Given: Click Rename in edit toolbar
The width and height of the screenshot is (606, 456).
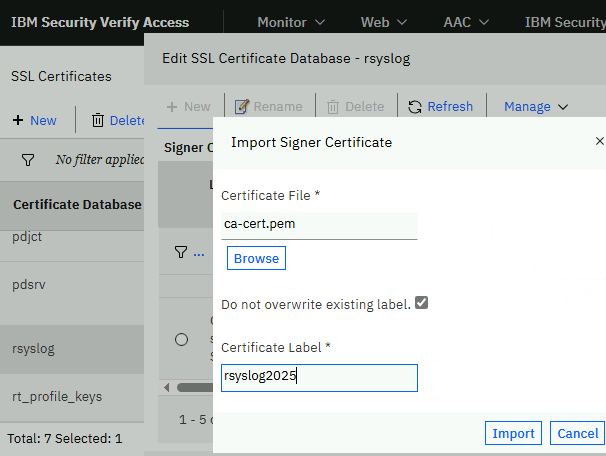Looking at the screenshot, I should pyautogui.click(x=278, y=106).
